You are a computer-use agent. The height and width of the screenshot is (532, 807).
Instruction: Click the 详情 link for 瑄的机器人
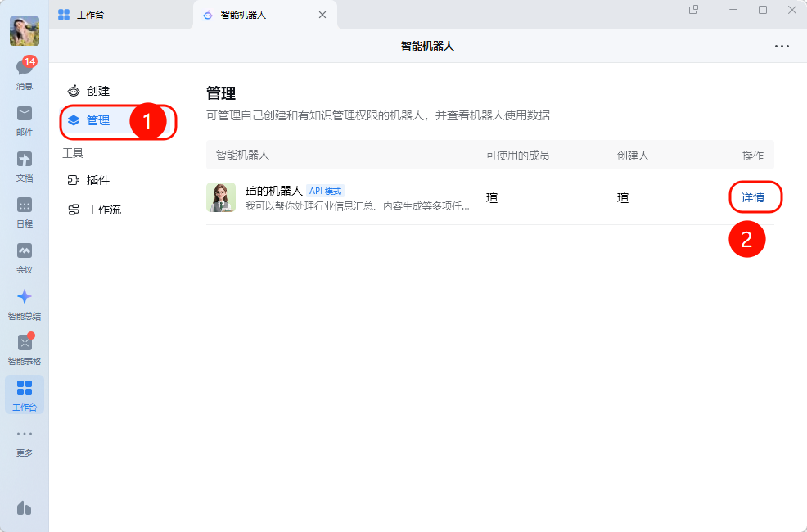pos(752,197)
